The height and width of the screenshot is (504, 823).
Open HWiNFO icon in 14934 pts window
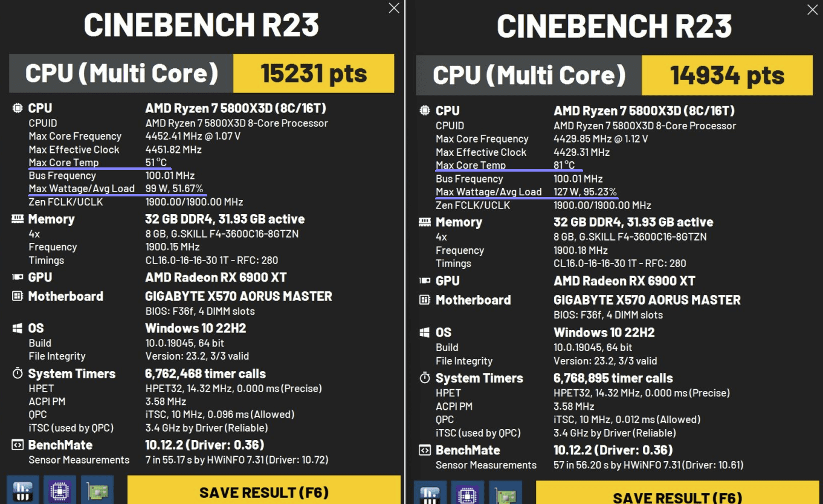click(430, 494)
